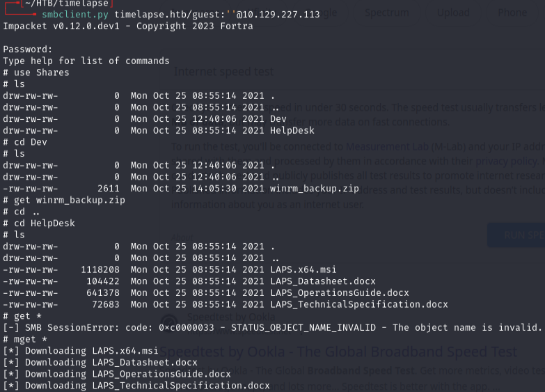The width and height of the screenshot is (545, 392).
Task: Click the Speedtest by Ookla site icon
Action: 173,317
